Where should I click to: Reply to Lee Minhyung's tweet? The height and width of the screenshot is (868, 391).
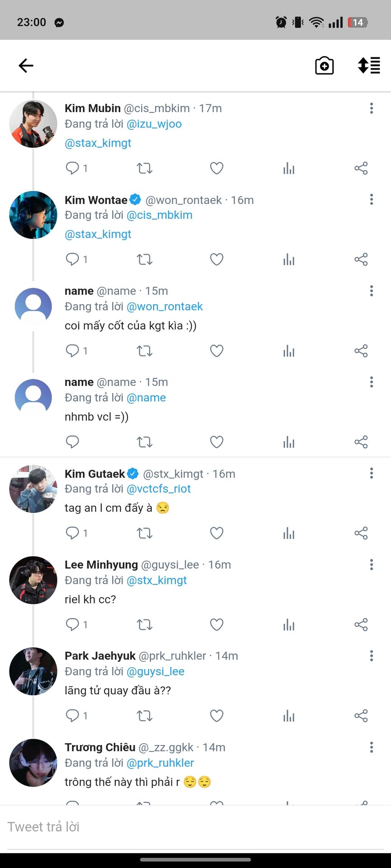click(x=72, y=625)
